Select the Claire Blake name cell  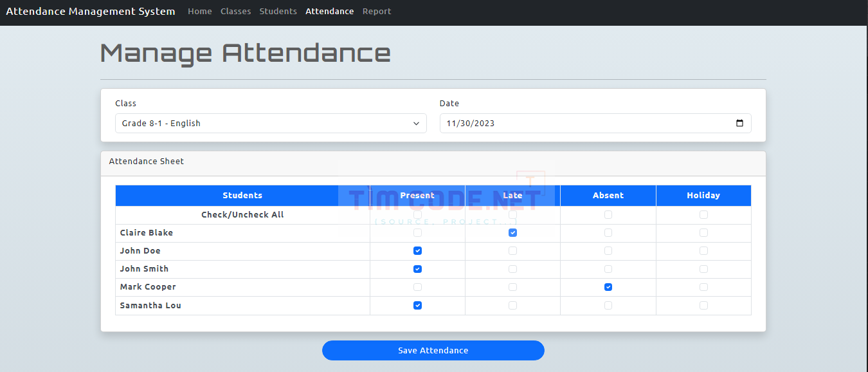[x=242, y=233]
